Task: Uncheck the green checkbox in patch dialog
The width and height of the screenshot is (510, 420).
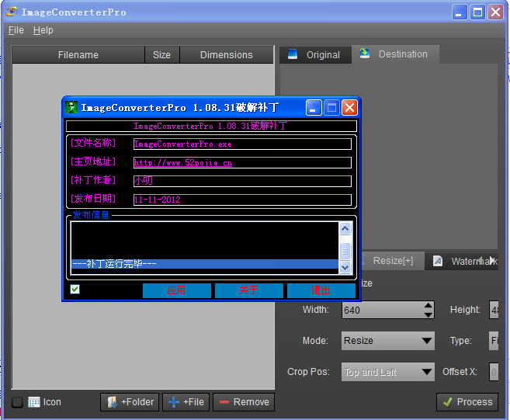Action: pos(75,290)
